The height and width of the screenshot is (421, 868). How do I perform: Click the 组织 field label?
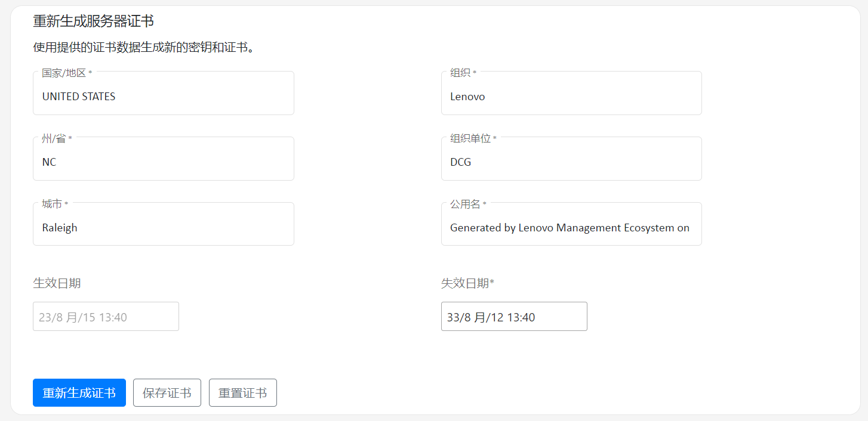(x=463, y=73)
